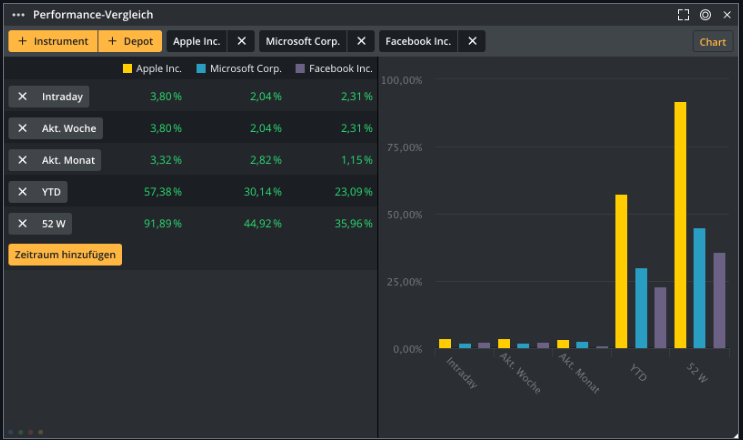The height and width of the screenshot is (440, 743).
Task: Click the blue Microsoft bar for 52 W
Action: [699, 288]
